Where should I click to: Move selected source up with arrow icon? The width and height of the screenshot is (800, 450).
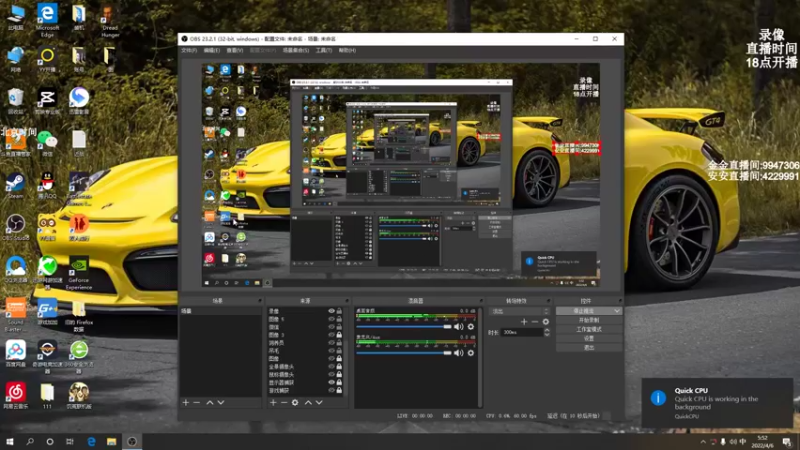pyautogui.click(x=308, y=402)
